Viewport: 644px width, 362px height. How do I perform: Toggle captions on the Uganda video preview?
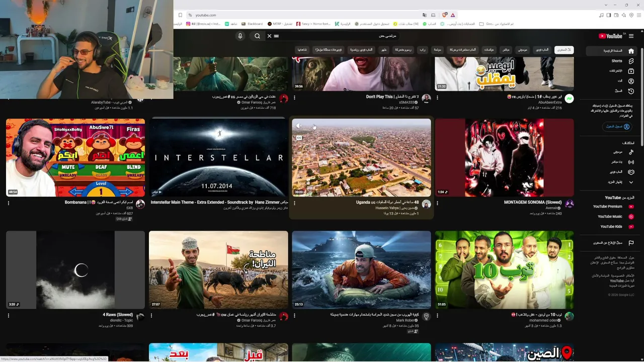(299, 138)
